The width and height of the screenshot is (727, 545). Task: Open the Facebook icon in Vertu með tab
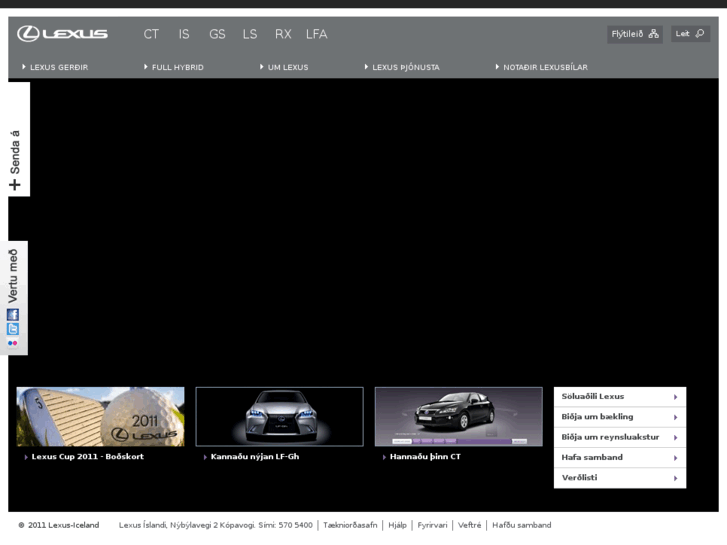click(13, 315)
